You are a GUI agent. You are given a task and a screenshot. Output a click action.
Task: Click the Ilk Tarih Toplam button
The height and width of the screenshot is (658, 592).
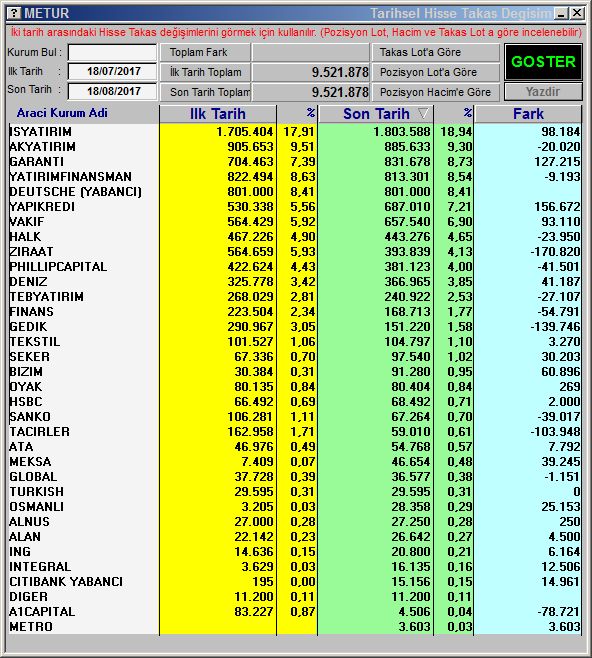pos(205,72)
